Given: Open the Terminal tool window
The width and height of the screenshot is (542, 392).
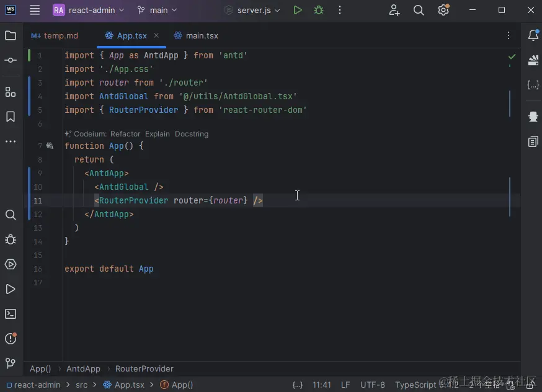Looking at the screenshot, I should (x=11, y=314).
